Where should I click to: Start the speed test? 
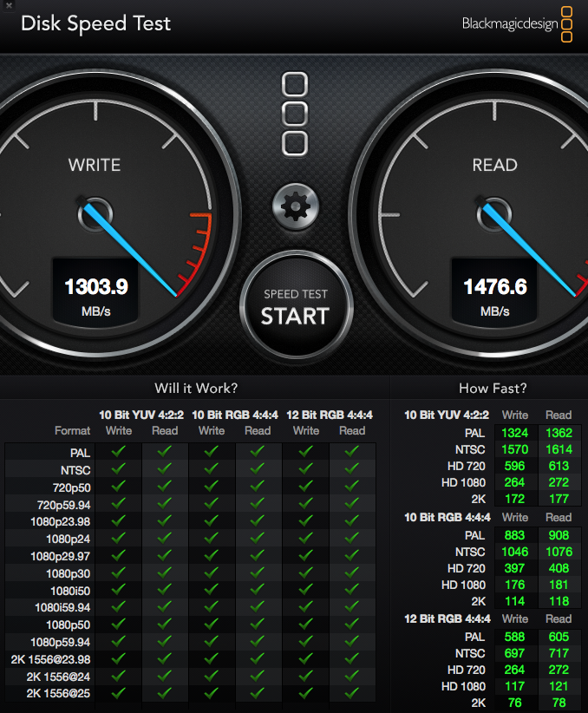(296, 306)
